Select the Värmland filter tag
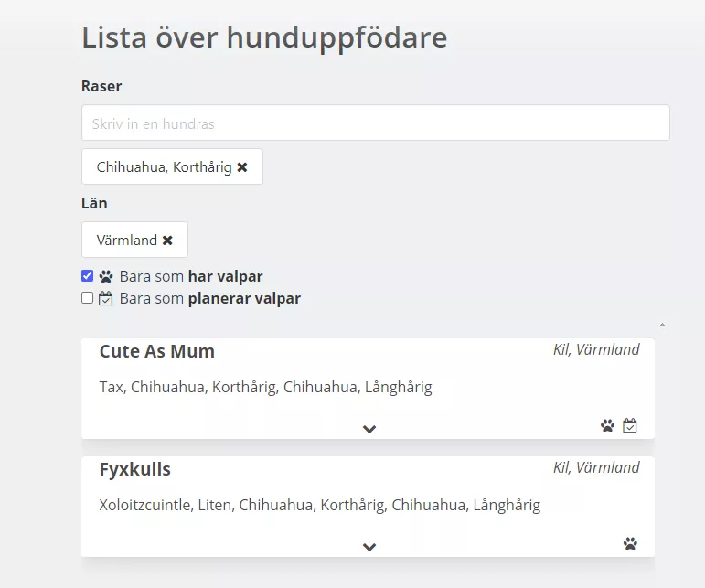Viewport: 705px width, 588px height. (134, 240)
